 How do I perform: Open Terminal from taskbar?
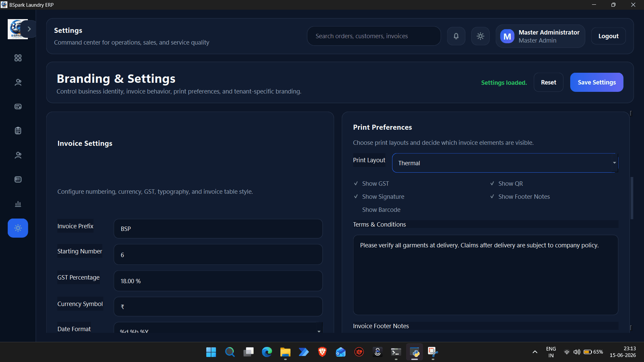click(x=396, y=352)
